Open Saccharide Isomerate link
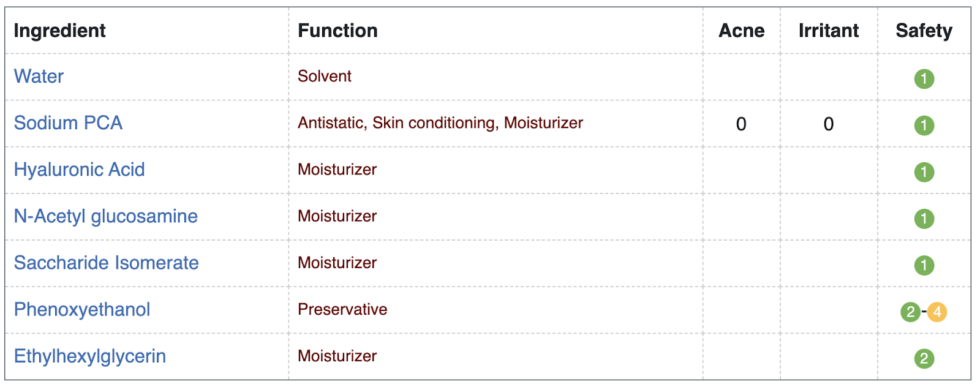This screenshot has height=390, width=980. (106, 263)
